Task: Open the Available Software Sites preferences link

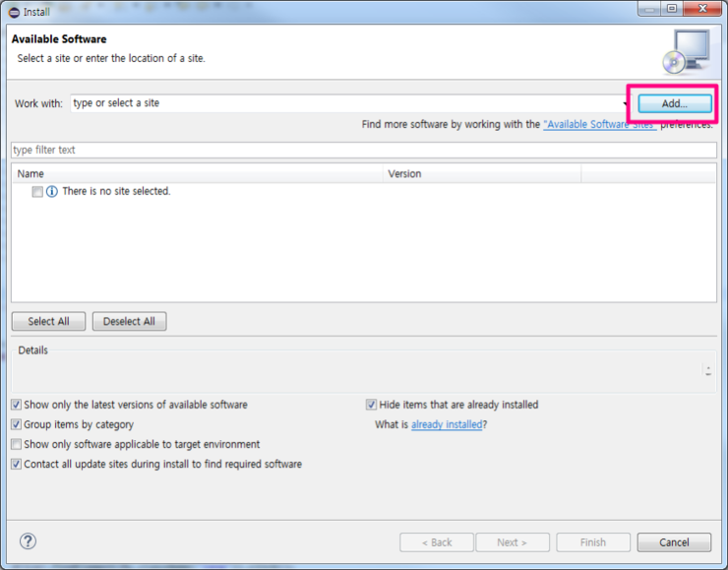Action: pyautogui.click(x=599, y=124)
